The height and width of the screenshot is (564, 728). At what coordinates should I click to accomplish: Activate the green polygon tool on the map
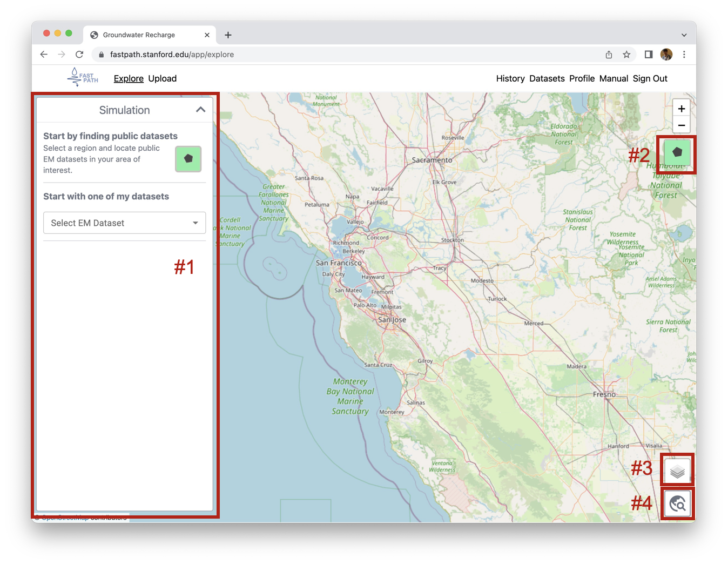point(677,152)
